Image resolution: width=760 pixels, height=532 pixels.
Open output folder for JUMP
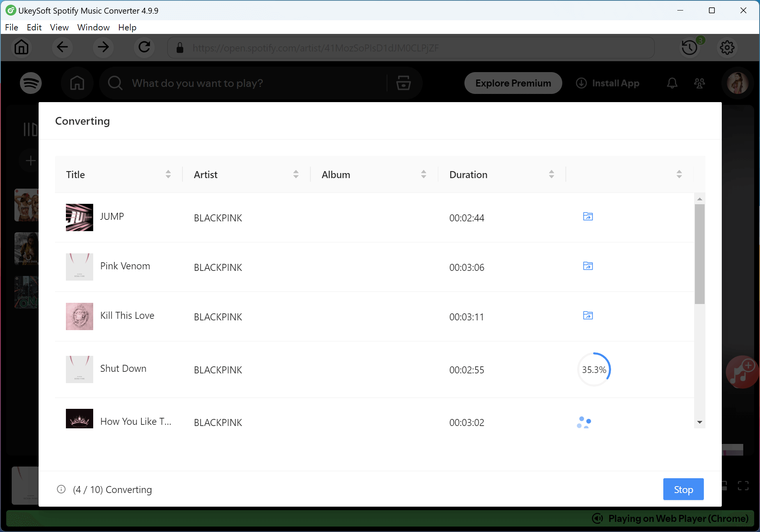[x=588, y=216]
